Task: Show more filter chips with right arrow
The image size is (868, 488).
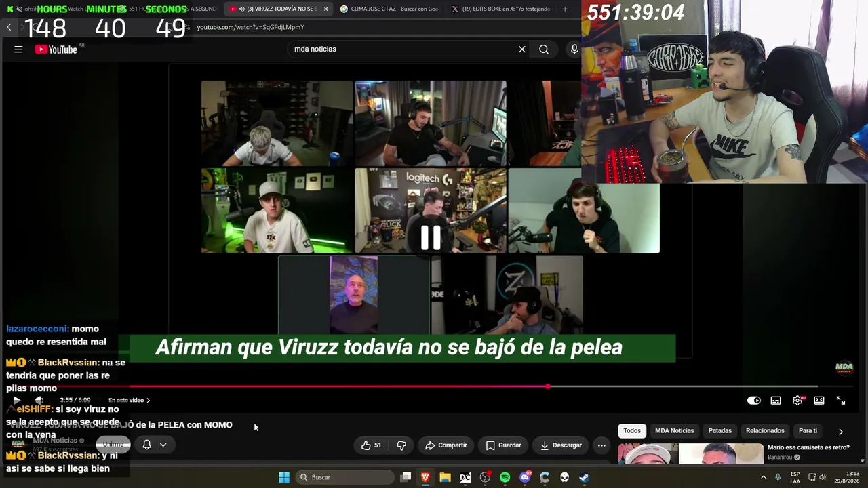Action: [841, 432]
